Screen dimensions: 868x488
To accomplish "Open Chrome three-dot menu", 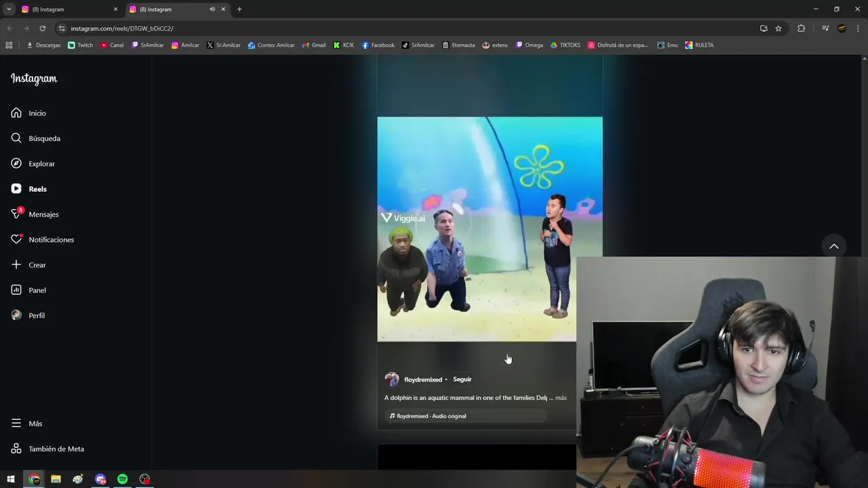I will pos(858,28).
